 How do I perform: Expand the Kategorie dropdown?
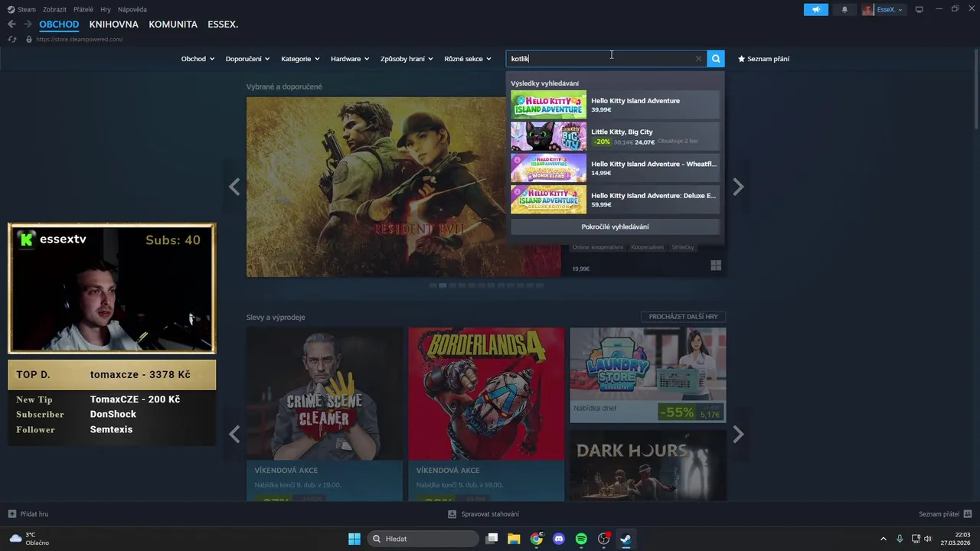point(300,59)
